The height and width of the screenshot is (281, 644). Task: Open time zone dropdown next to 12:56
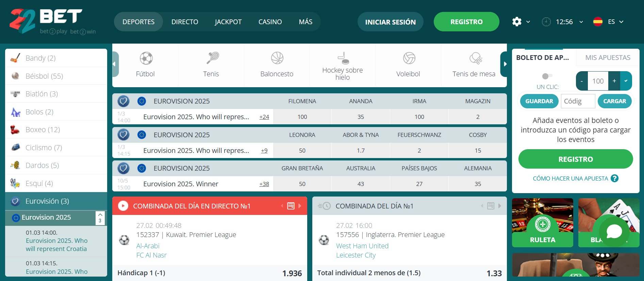(581, 22)
